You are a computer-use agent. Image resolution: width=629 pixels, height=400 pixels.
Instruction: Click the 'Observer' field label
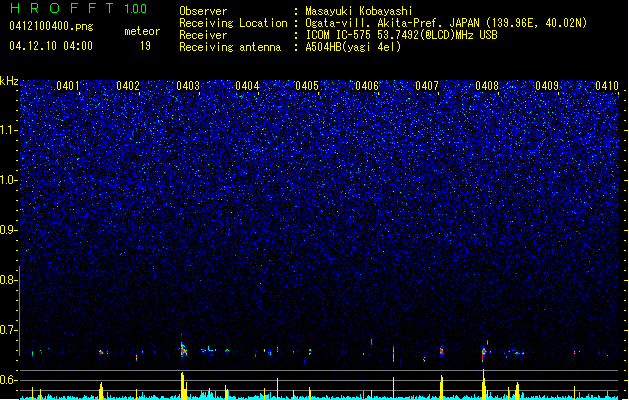203,11
